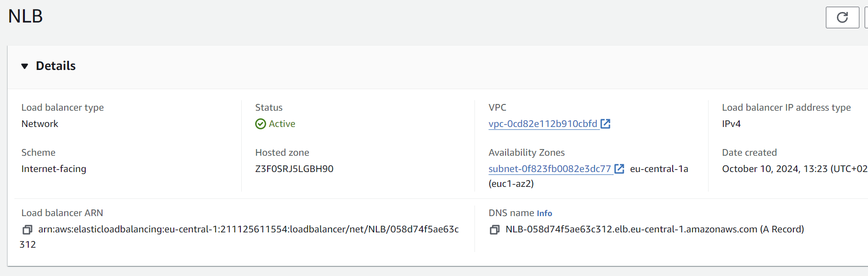Click external link icon beside subnet ID
The height and width of the screenshot is (276, 868).
(x=620, y=169)
